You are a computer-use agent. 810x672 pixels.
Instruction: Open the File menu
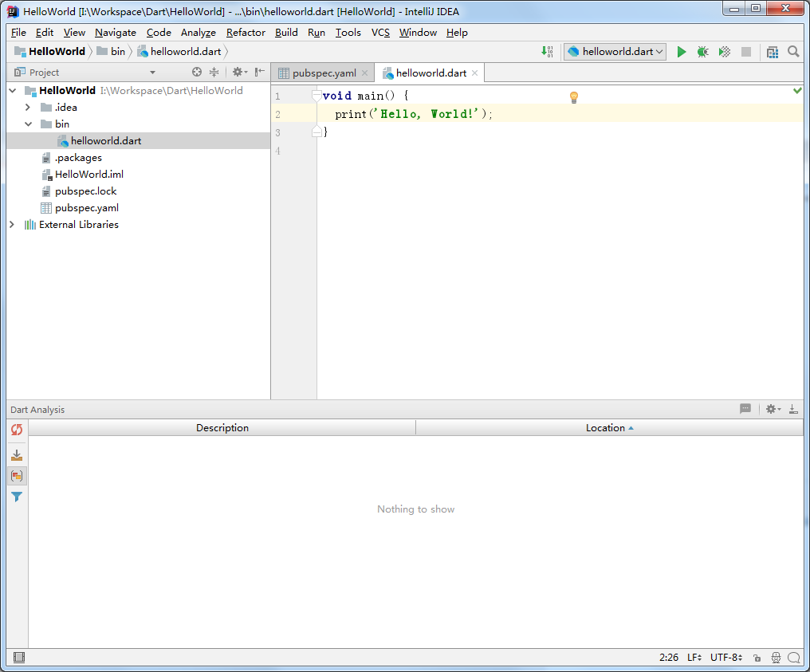[18, 33]
